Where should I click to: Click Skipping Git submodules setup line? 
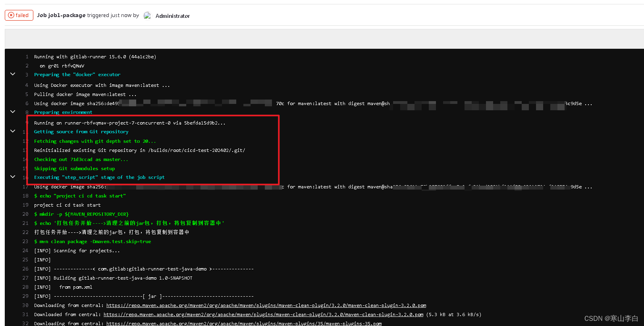coord(74,169)
